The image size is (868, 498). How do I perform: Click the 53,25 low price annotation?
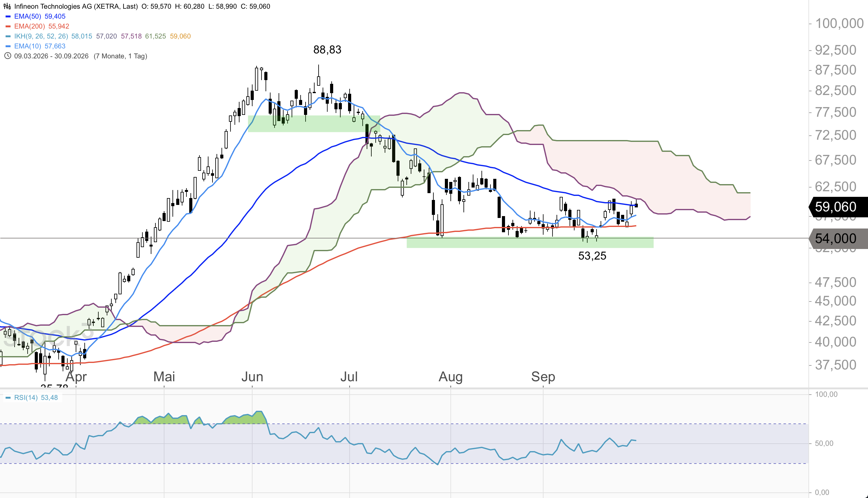point(592,256)
